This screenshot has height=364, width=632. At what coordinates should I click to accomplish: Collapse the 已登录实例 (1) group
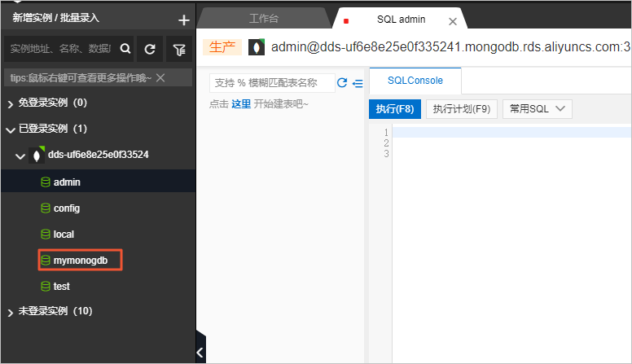[11, 129]
